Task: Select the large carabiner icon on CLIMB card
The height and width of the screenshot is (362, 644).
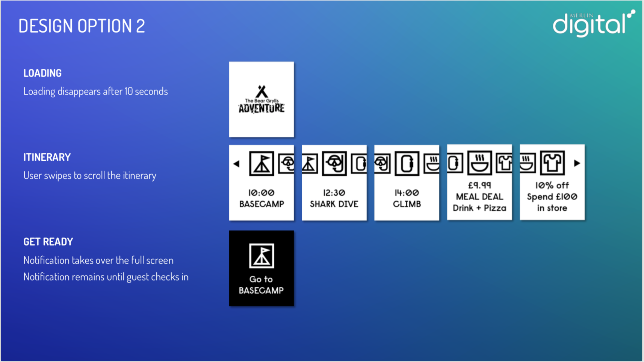Action: coord(407,164)
